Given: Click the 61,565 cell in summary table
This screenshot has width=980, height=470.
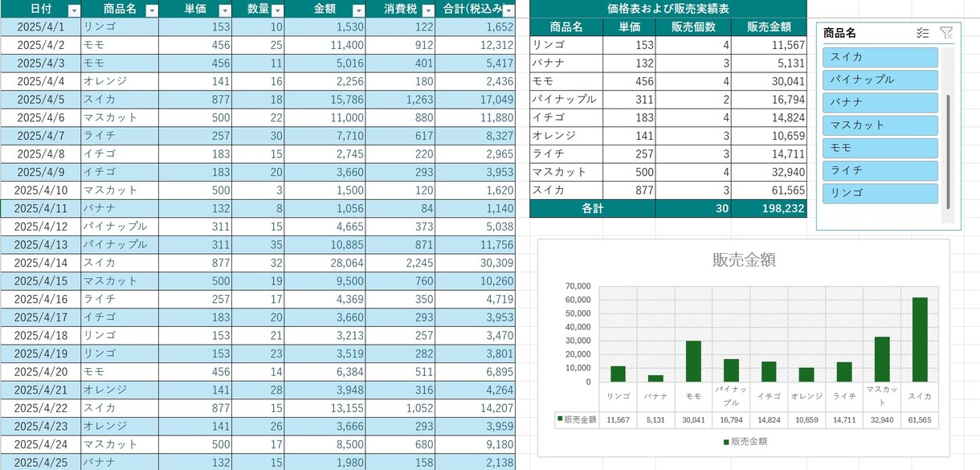Looking at the screenshot, I should pyautogui.click(x=769, y=190).
